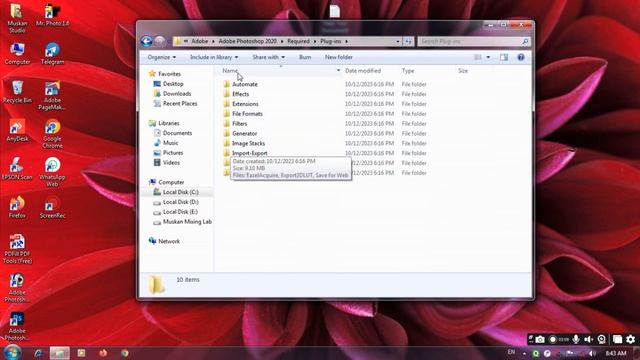Open the Name column filter dropdown arrow
The width and height of the screenshot is (640, 360).
click(338, 71)
